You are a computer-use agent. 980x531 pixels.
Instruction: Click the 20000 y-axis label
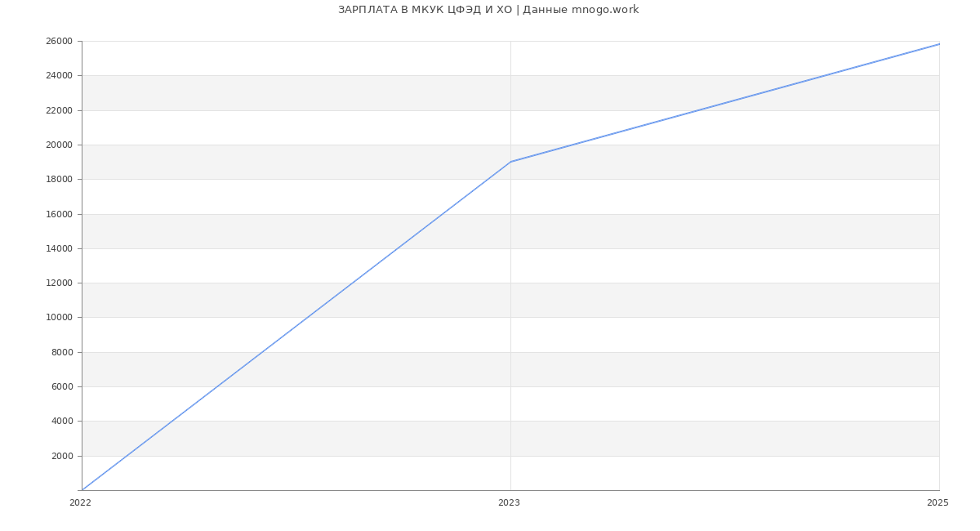(59, 145)
